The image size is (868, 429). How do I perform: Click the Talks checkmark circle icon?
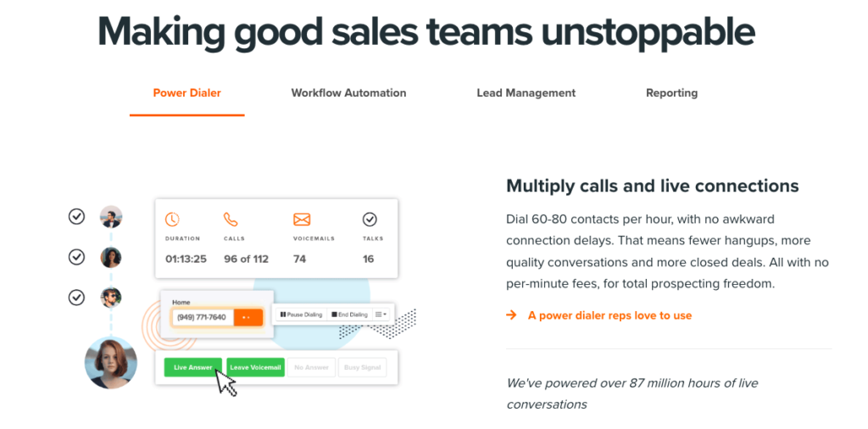[x=370, y=220]
